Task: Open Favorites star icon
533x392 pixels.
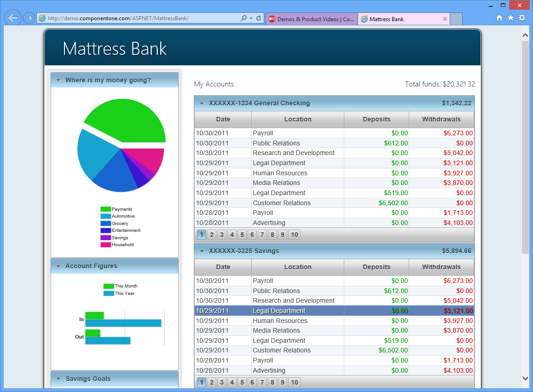Action: pyautogui.click(x=510, y=18)
